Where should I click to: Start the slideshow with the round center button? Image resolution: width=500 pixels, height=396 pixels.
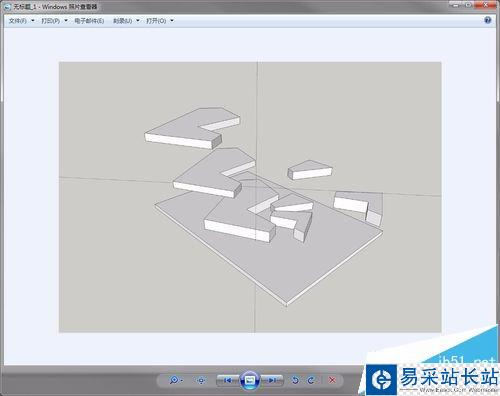tap(250, 380)
